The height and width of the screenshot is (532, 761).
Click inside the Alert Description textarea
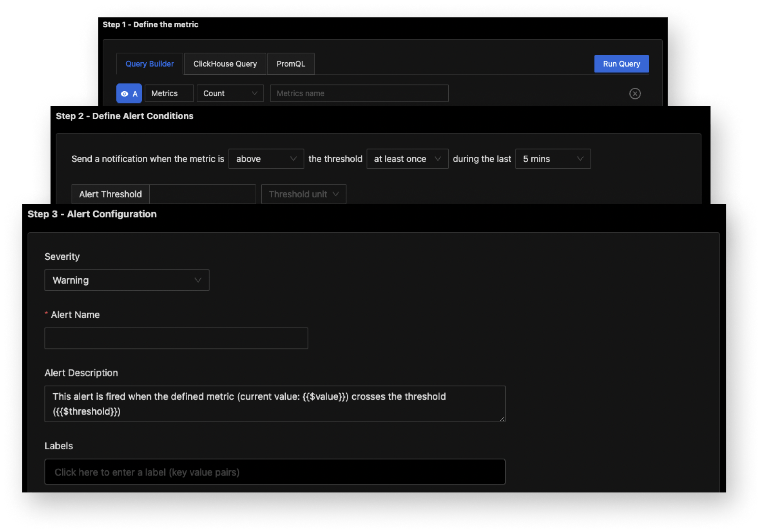(x=274, y=404)
